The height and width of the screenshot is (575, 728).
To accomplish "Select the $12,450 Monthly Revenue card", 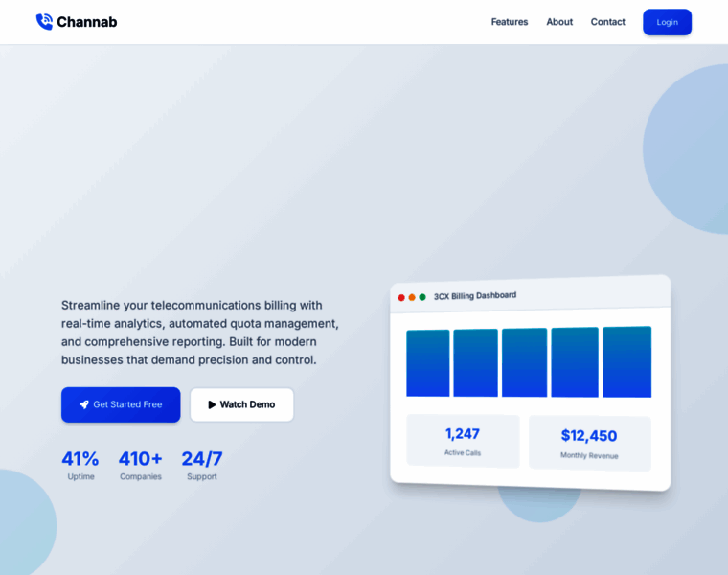I will pos(590,444).
